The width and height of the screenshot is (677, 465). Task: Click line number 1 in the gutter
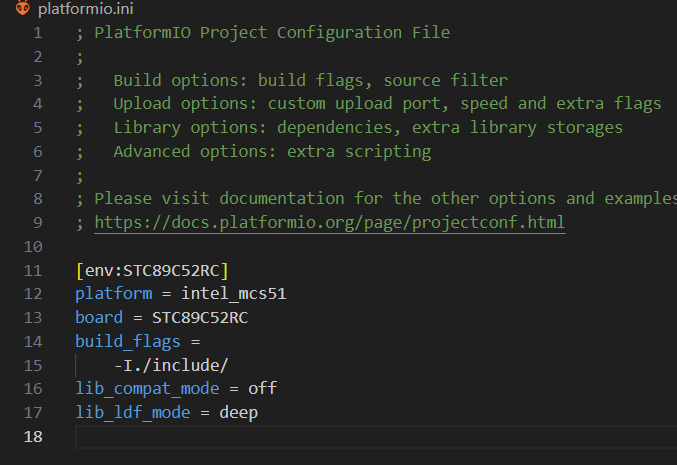click(x=38, y=33)
